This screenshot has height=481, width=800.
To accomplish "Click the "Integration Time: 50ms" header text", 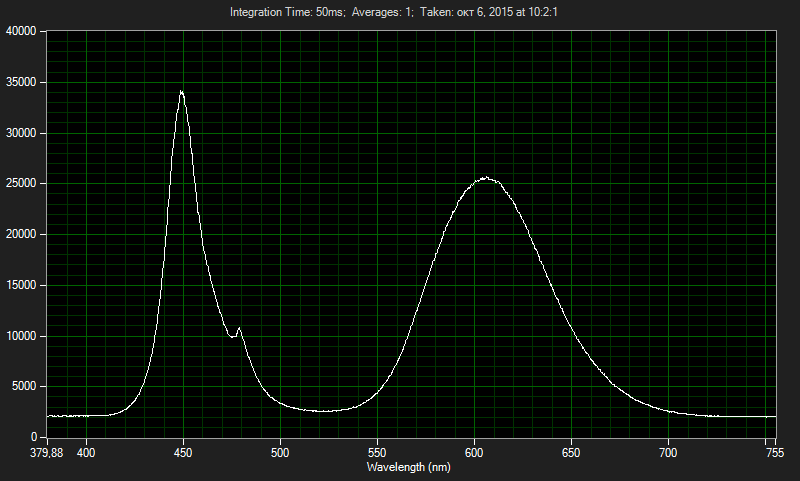I will pos(287,12).
